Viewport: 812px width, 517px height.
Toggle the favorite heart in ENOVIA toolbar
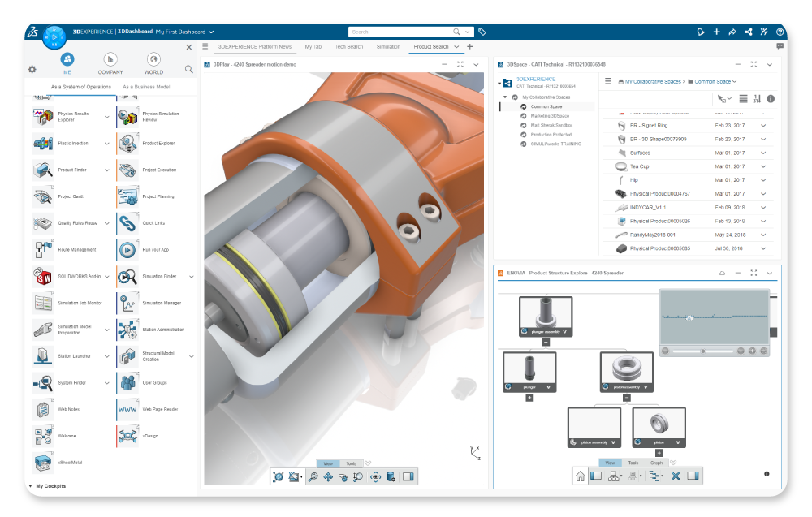673,463
